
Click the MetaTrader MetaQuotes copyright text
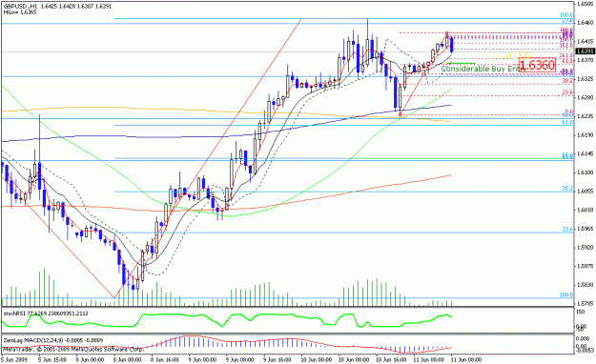pyautogui.click(x=73, y=349)
